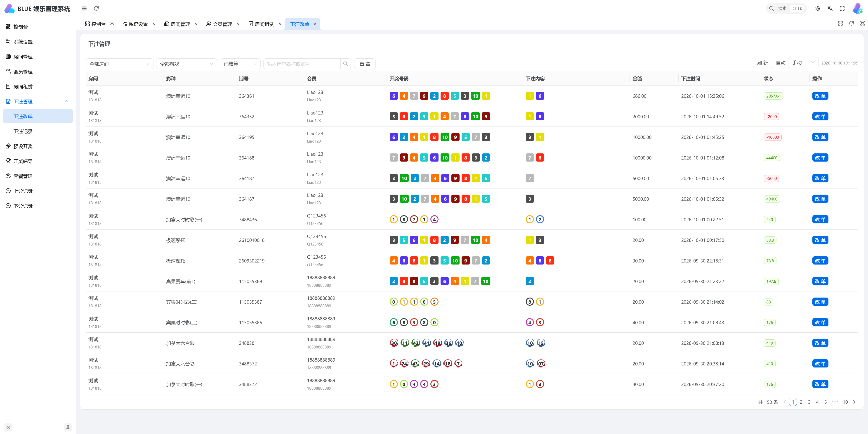Open the 全部房间 dropdown

click(x=119, y=64)
